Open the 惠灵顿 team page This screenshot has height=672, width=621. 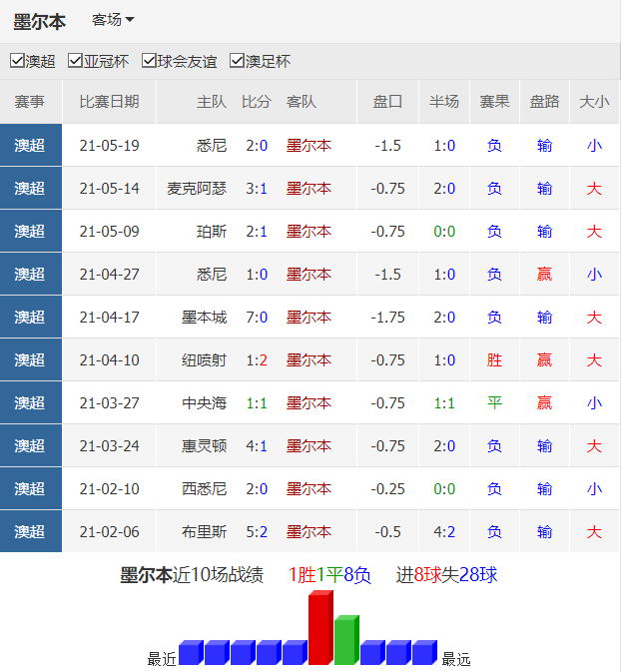[204, 446]
